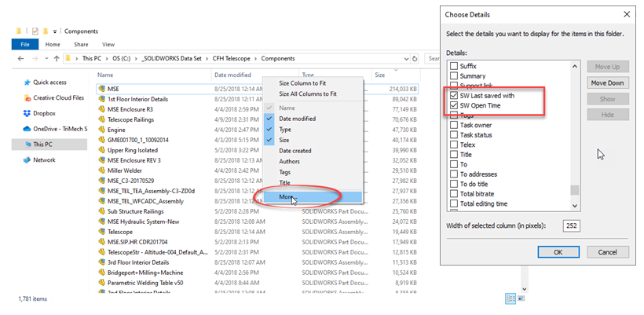The image size is (644, 315).
Task: Check the Summary detail checkbox
Action: pos(454,76)
